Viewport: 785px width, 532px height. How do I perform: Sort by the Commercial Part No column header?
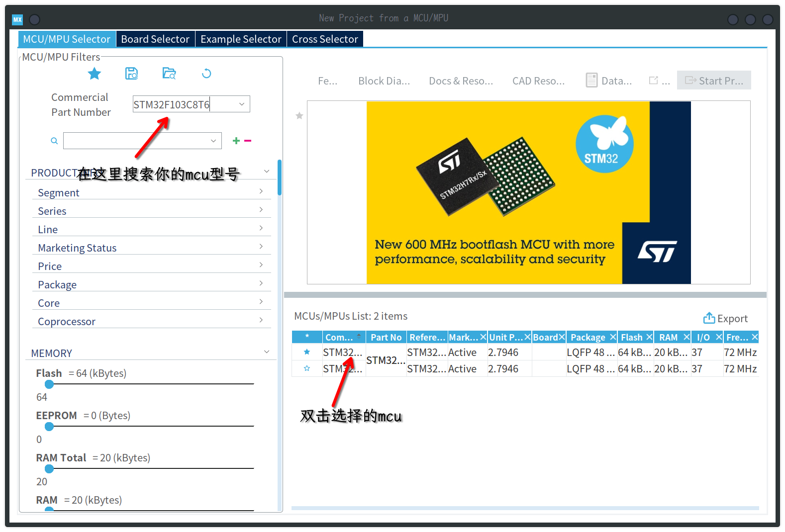tap(344, 337)
